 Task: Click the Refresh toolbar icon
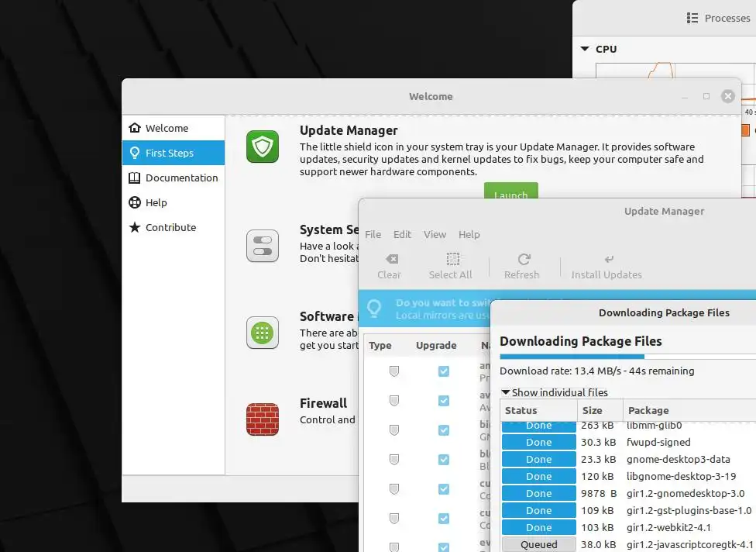pyautogui.click(x=524, y=259)
